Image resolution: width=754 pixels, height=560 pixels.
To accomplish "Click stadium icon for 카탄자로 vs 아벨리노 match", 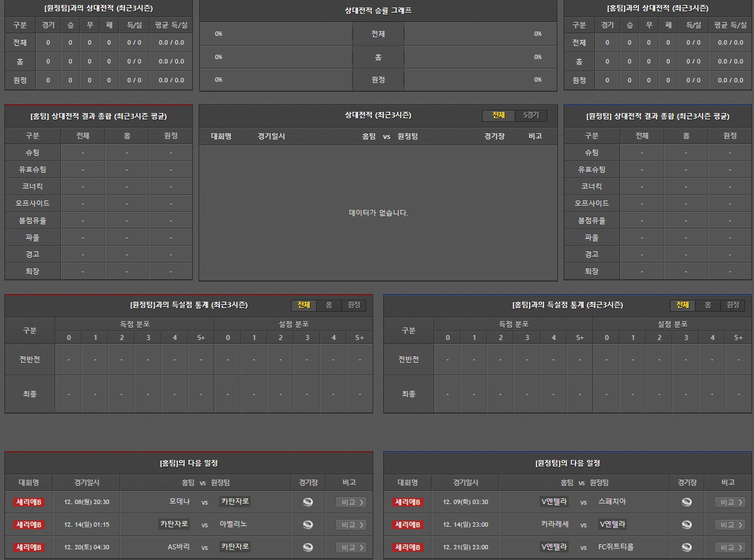I will click(x=308, y=525).
